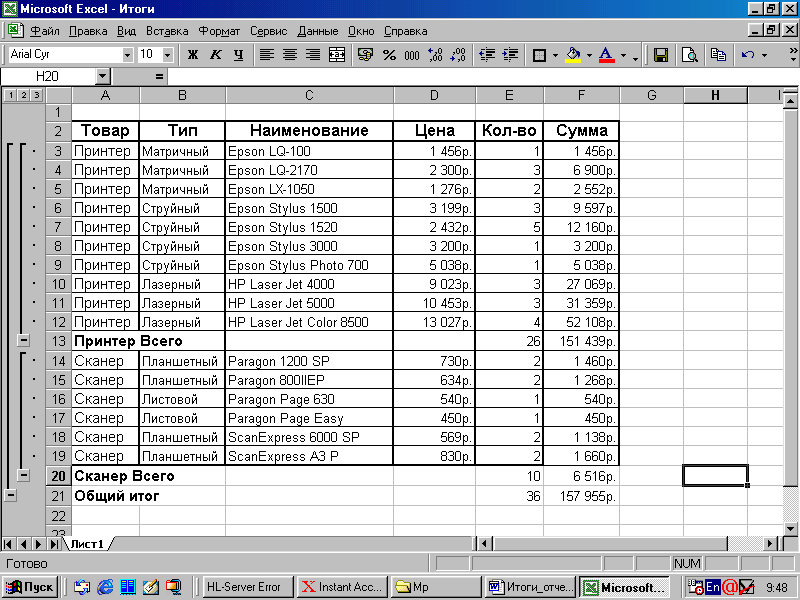This screenshot has width=800, height=600.
Task: Apply currency format
Action: click(365, 55)
